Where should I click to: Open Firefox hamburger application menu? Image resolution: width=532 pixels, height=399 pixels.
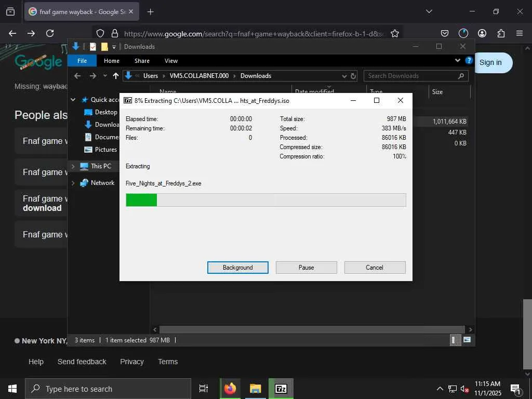[520, 33]
